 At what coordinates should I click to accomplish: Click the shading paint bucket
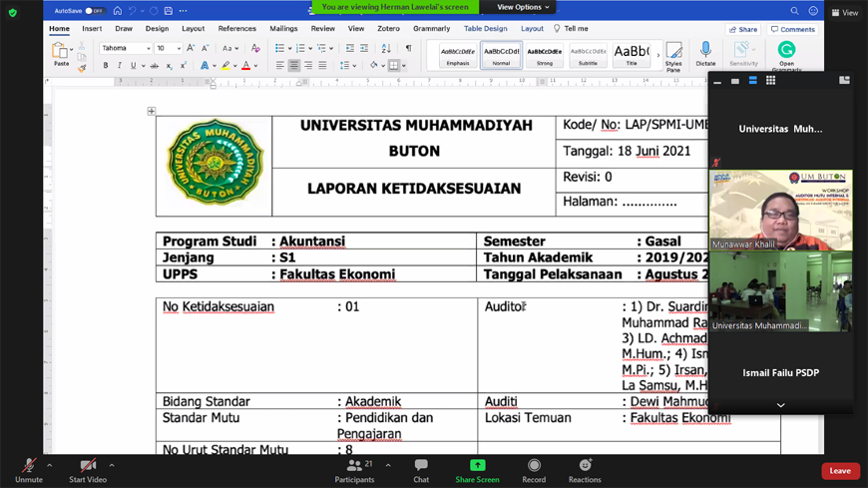tap(374, 65)
